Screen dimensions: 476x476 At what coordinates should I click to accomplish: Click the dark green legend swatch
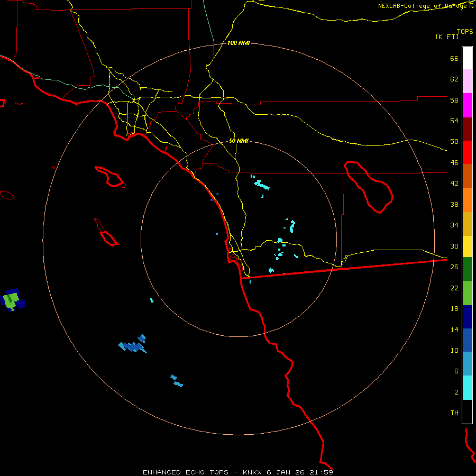[467, 269]
